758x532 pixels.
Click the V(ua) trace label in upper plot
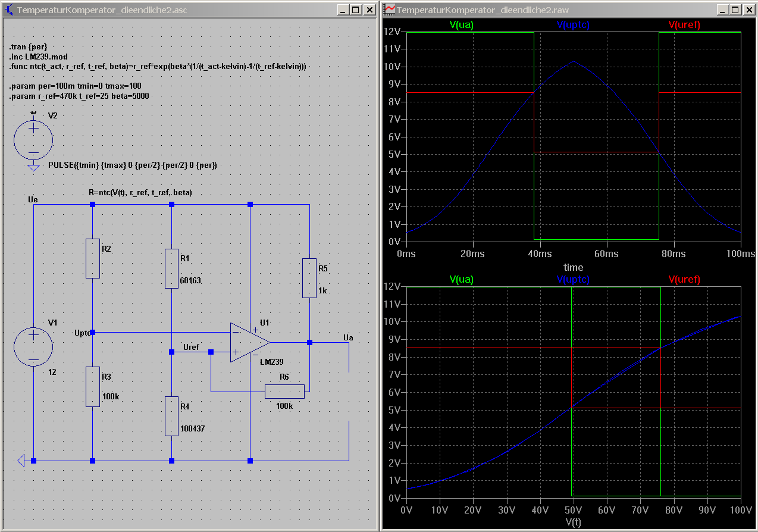coord(462,24)
